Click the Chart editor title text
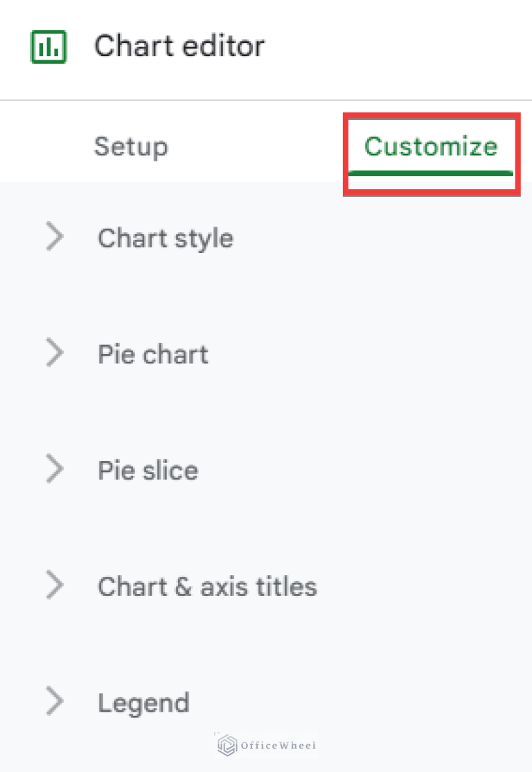The image size is (532, 772). click(179, 46)
